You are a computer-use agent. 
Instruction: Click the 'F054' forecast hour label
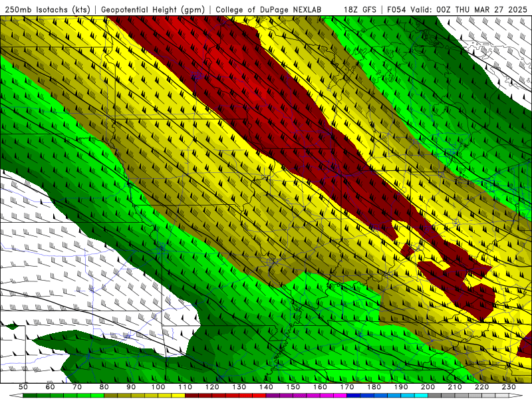tap(396, 10)
